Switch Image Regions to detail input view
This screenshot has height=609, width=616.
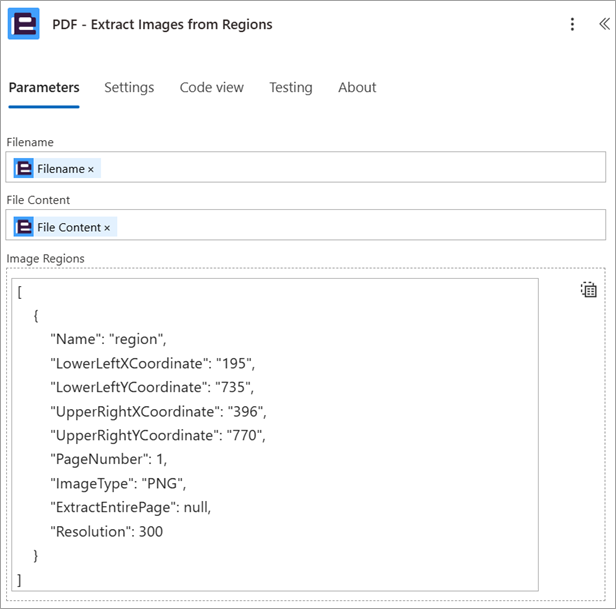click(588, 290)
